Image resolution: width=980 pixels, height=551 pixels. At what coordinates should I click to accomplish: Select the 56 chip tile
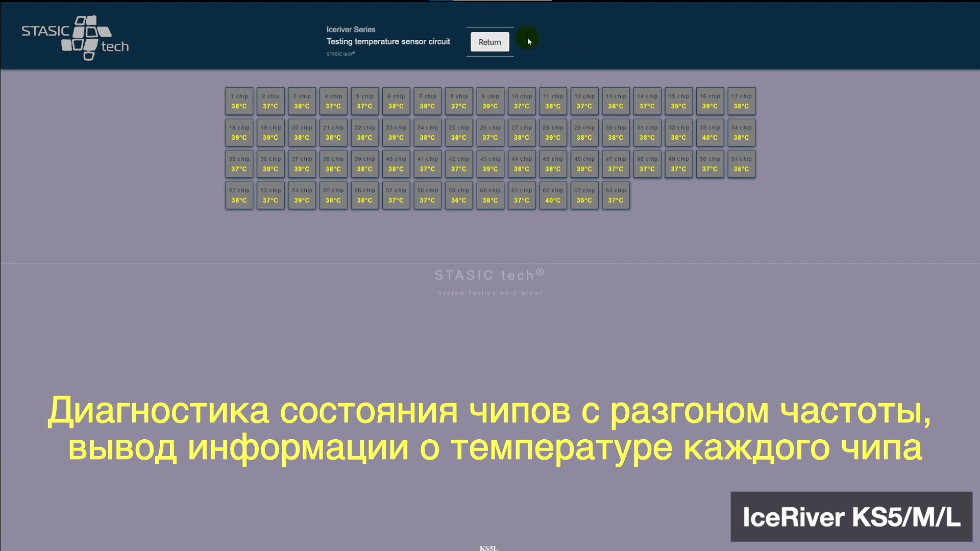coord(364,195)
